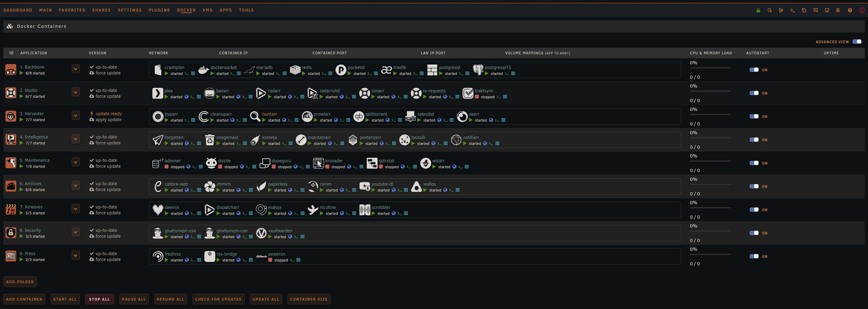Open the Plugins menu tab

159,10
